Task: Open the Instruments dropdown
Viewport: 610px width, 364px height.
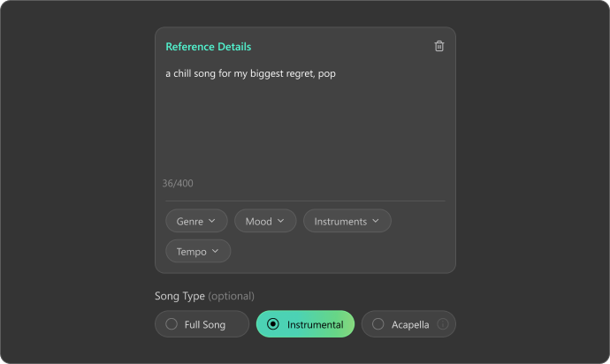Action: 347,221
